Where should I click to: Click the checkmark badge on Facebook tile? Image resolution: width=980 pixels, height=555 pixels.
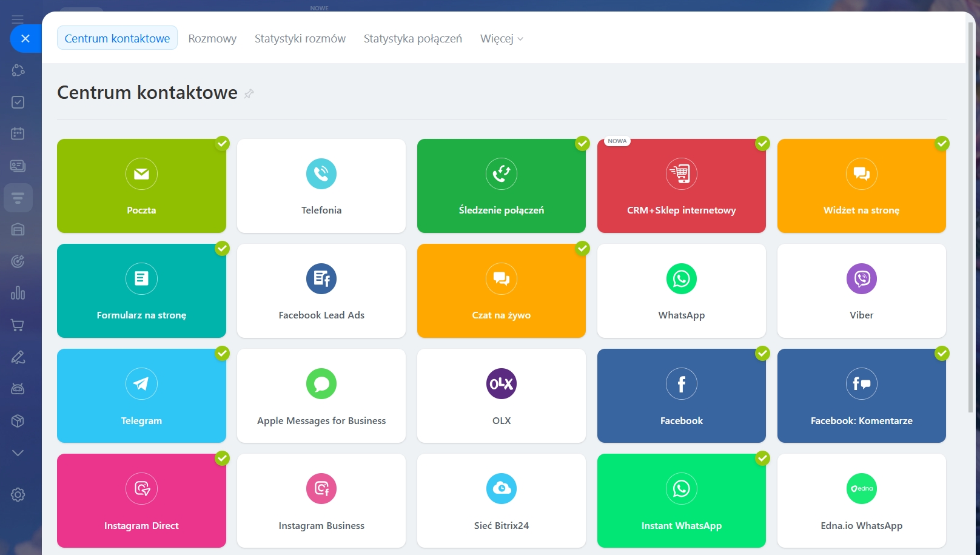(x=762, y=353)
